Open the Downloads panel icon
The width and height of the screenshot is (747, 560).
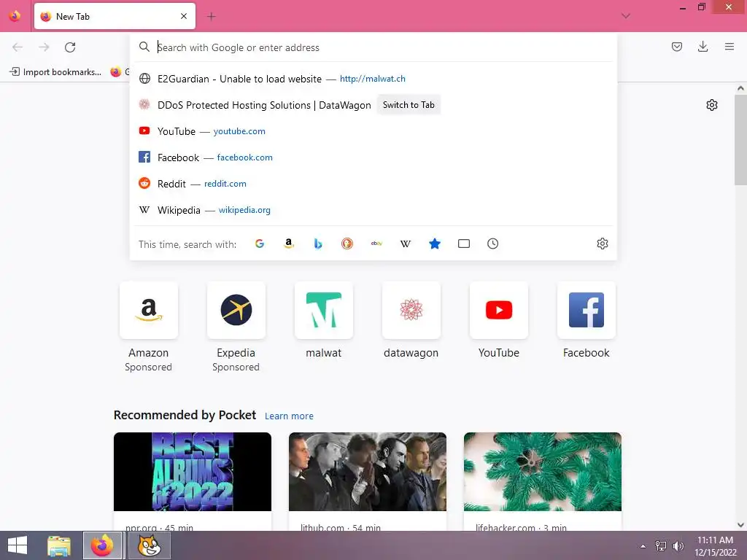[703, 47]
